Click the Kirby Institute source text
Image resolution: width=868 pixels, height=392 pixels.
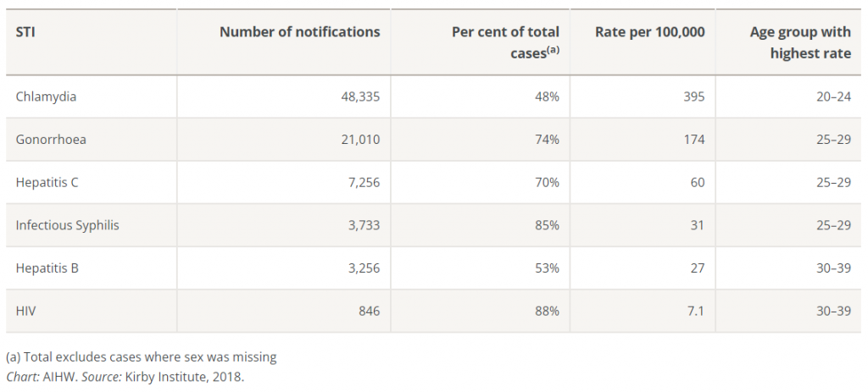click(x=182, y=377)
